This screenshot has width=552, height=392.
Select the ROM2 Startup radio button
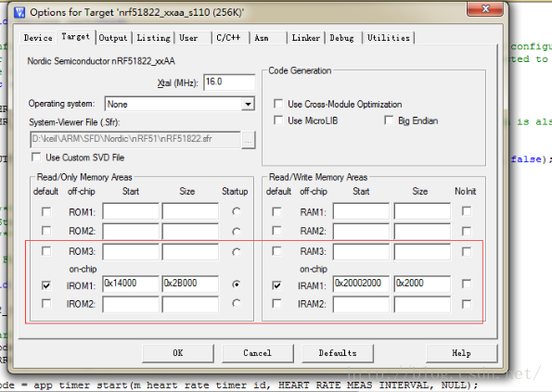(x=237, y=232)
